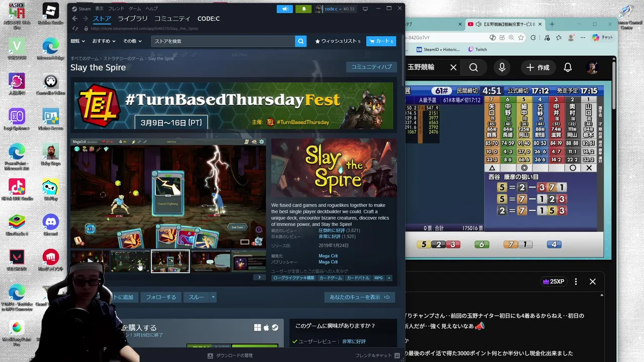Click カードゲーム tag
644x362 pixels.
[331, 278]
